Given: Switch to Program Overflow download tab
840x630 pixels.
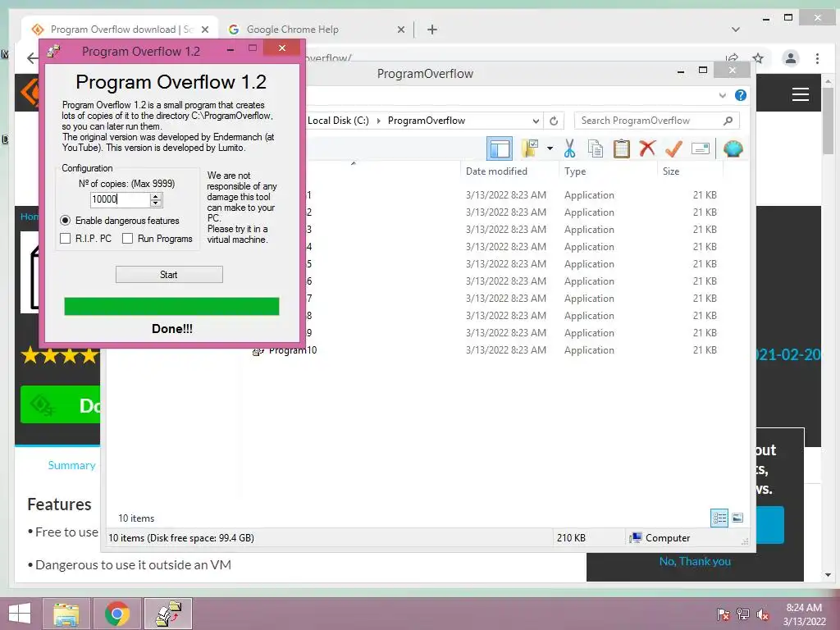Looking at the screenshot, I should (x=120, y=30).
